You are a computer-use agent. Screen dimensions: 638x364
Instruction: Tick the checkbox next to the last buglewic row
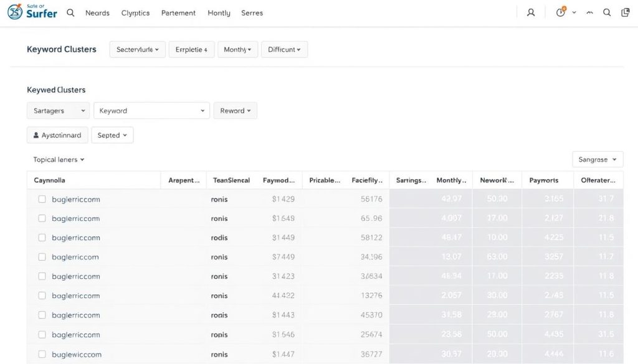[42, 353]
